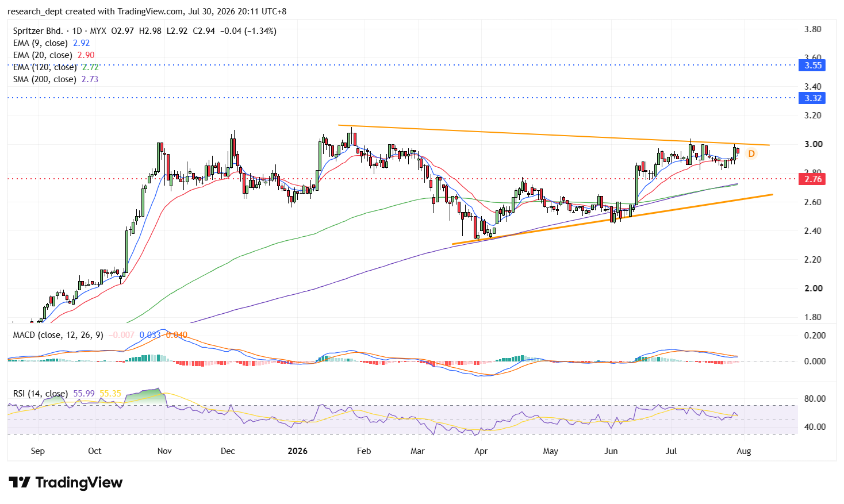Click the orange D dividend marker
This screenshot has width=844, height=504.
click(751, 153)
